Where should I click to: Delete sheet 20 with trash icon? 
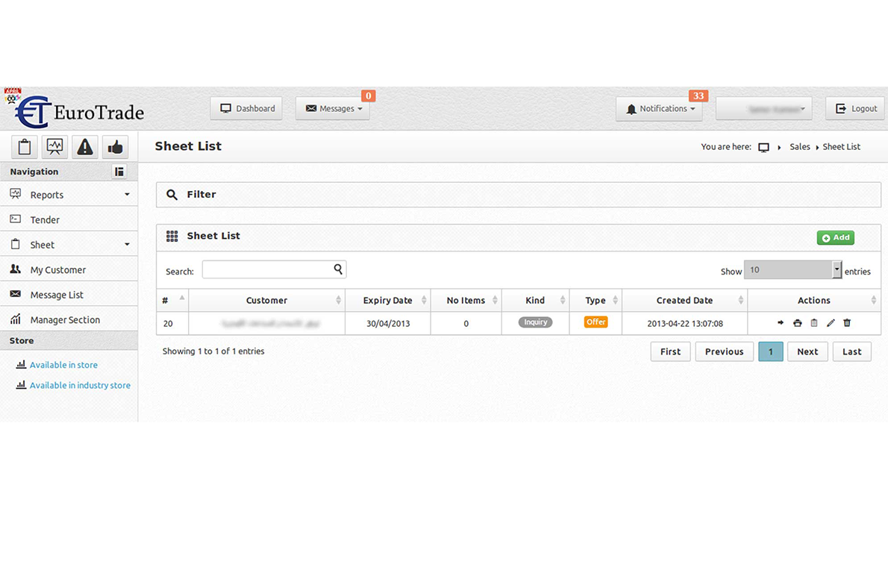tap(847, 323)
